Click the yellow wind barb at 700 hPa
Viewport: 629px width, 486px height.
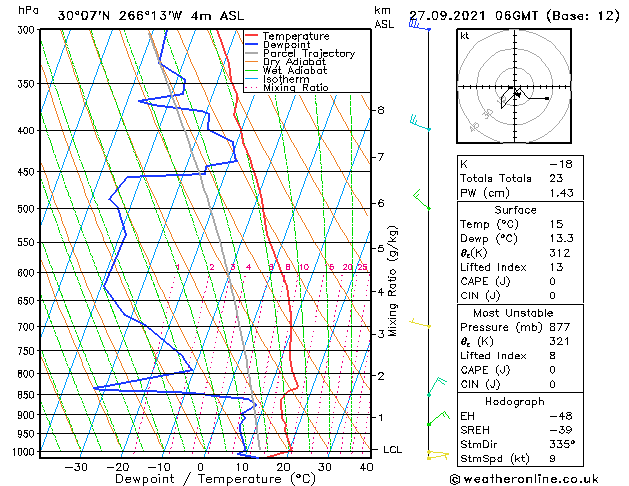420,323
